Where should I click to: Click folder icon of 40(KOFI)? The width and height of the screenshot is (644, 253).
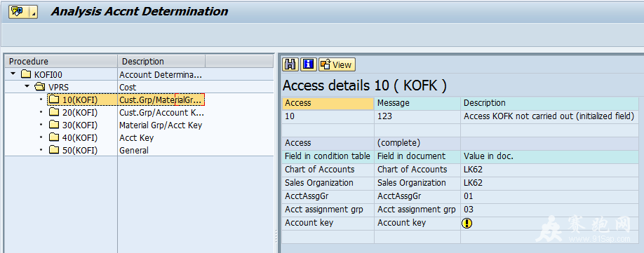click(x=54, y=137)
